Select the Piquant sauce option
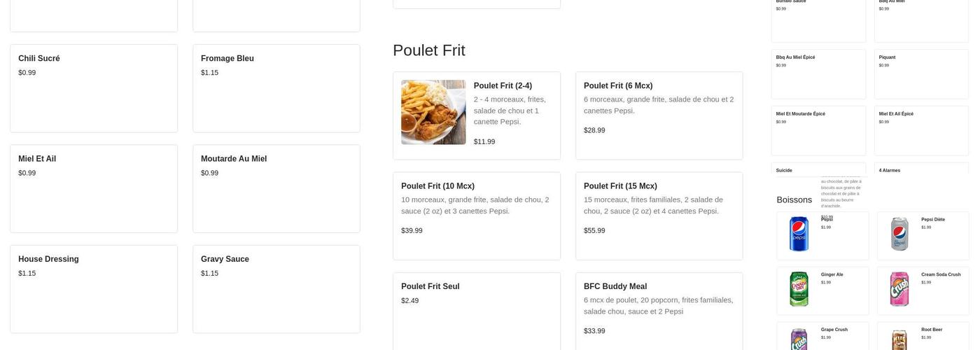The height and width of the screenshot is (350, 980). (x=920, y=73)
